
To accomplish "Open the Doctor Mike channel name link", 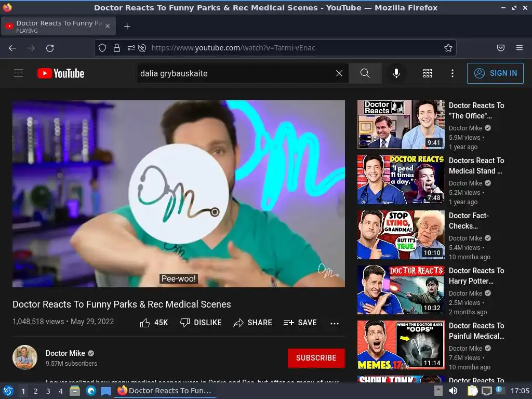I will point(65,353).
